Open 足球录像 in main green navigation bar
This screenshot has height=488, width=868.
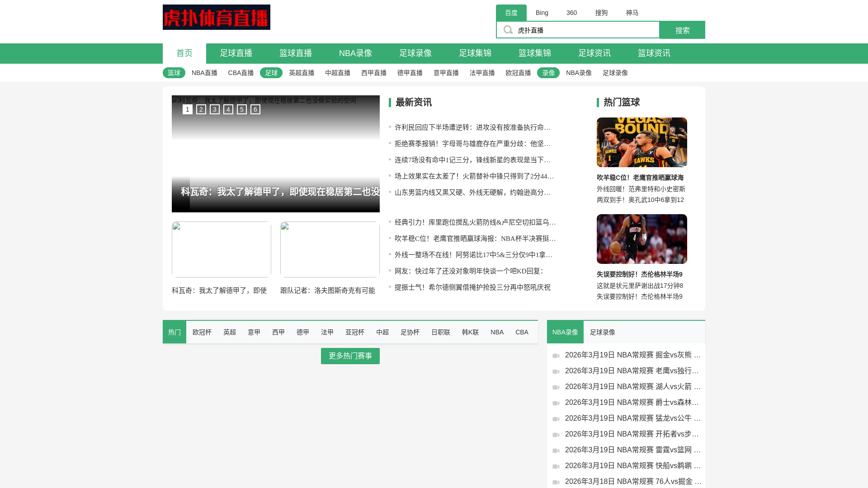point(415,53)
